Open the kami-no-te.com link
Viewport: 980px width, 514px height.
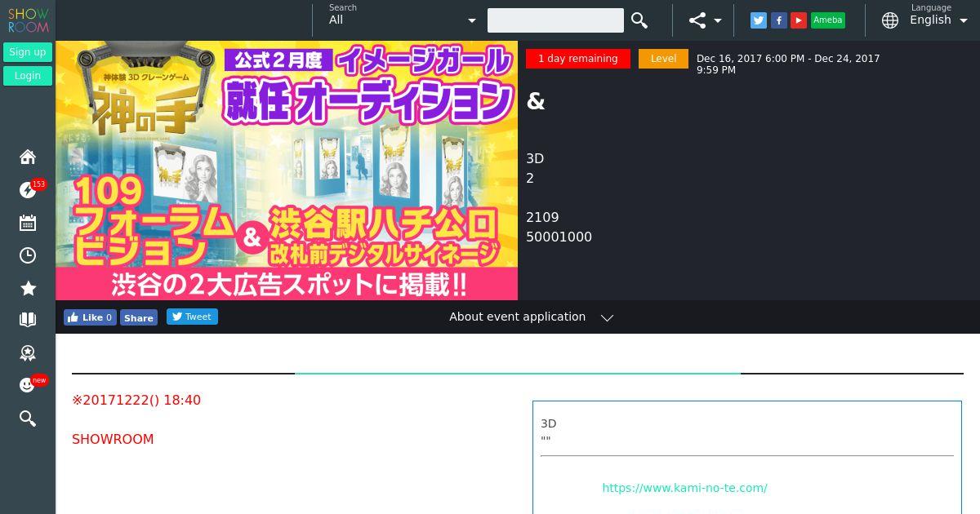pos(684,488)
